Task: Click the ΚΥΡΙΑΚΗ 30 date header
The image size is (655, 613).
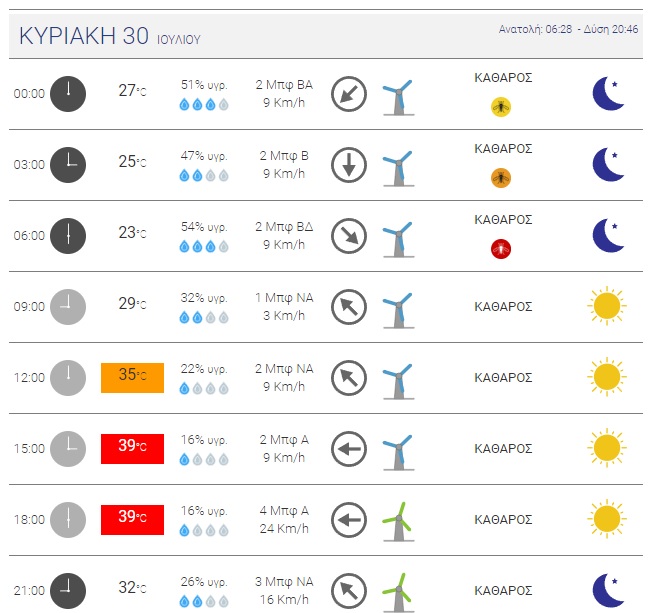Action: tap(84, 36)
